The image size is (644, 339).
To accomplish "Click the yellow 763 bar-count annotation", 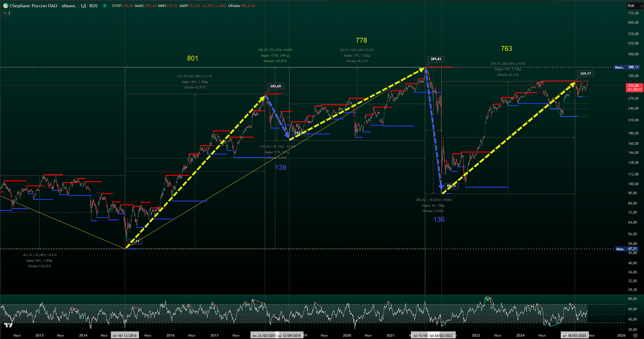I will click(506, 49).
